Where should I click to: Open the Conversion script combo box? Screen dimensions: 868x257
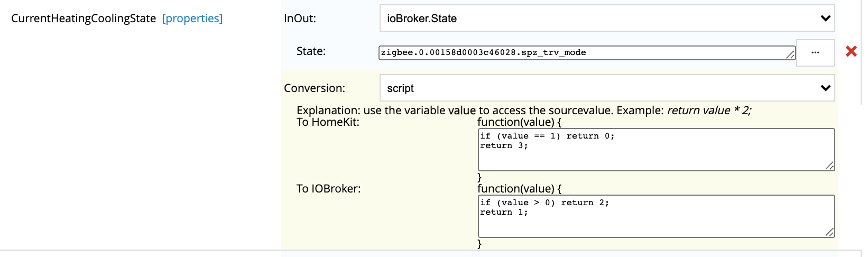(x=607, y=88)
